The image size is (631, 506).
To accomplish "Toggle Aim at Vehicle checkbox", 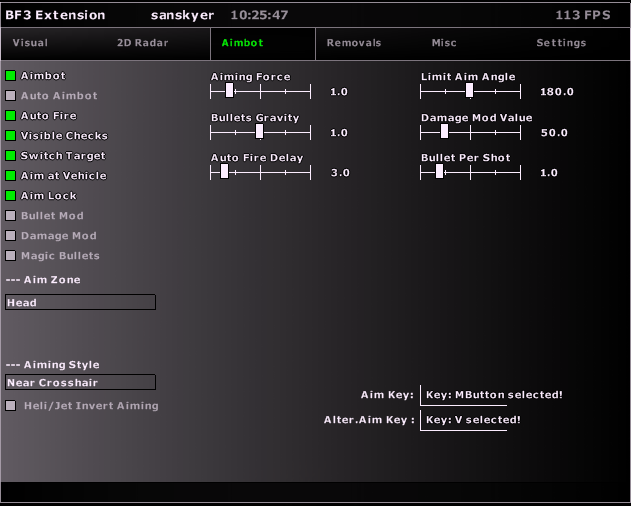I will (10, 176).
